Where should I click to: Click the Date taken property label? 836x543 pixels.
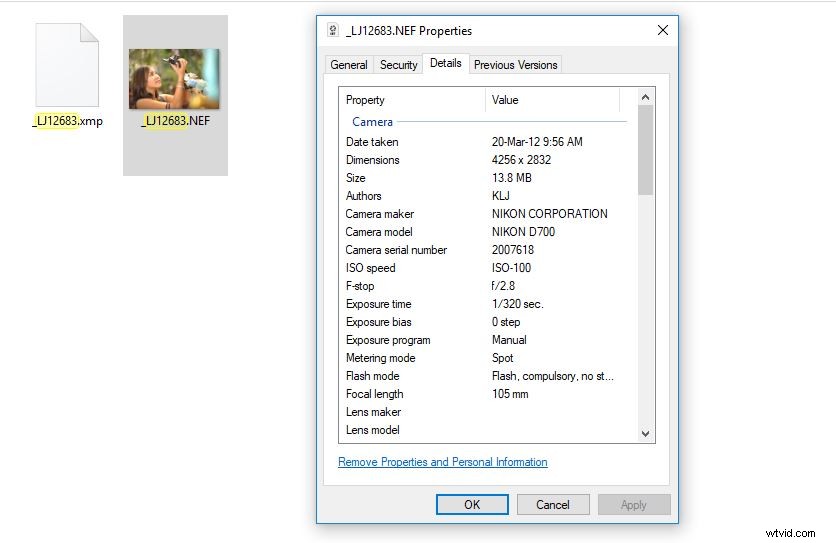coord(372,142)
